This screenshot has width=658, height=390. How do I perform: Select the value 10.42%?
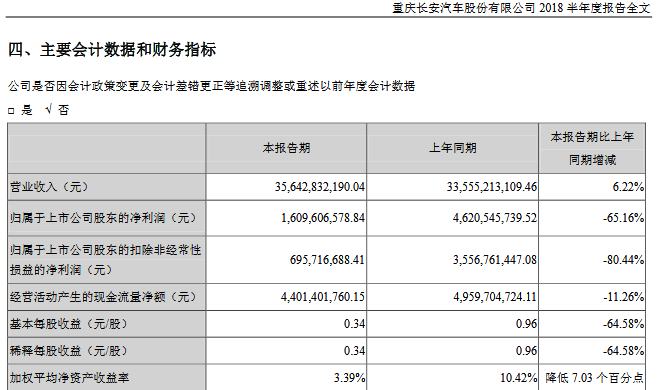click(518, 378)
